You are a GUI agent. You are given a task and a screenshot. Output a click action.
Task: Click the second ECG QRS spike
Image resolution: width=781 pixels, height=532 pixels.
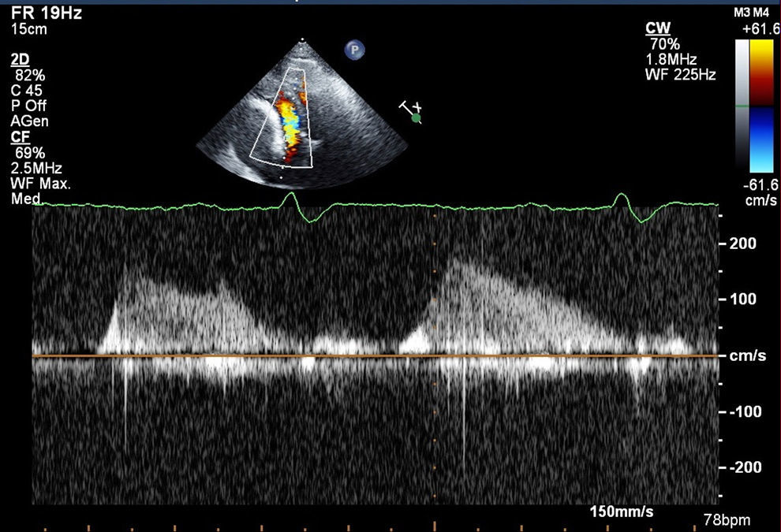tap(622, 198)
